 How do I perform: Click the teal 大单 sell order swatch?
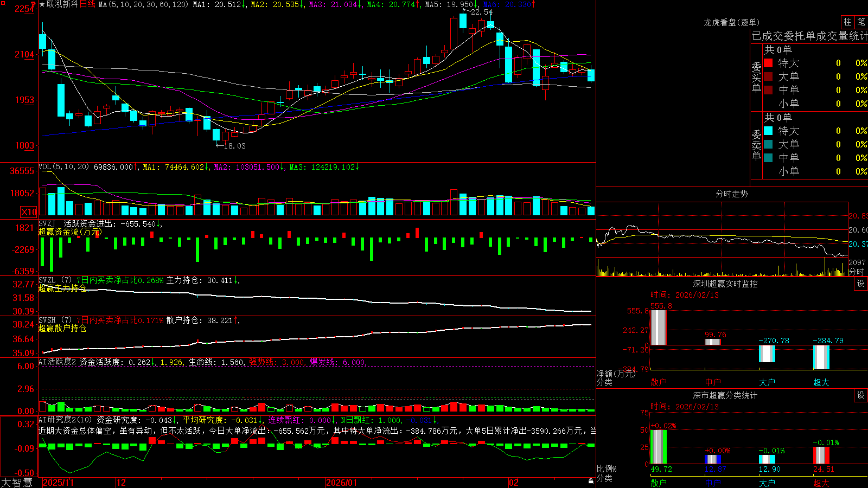[x=768, y=144]
